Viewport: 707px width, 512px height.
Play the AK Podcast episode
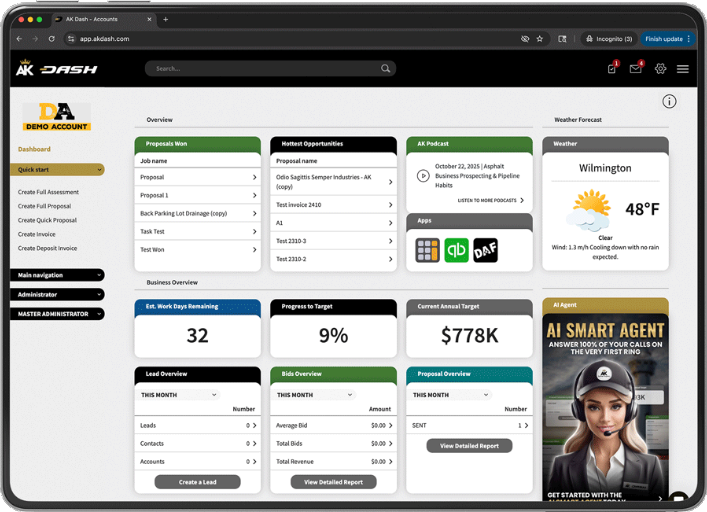(x=423, y=175)
